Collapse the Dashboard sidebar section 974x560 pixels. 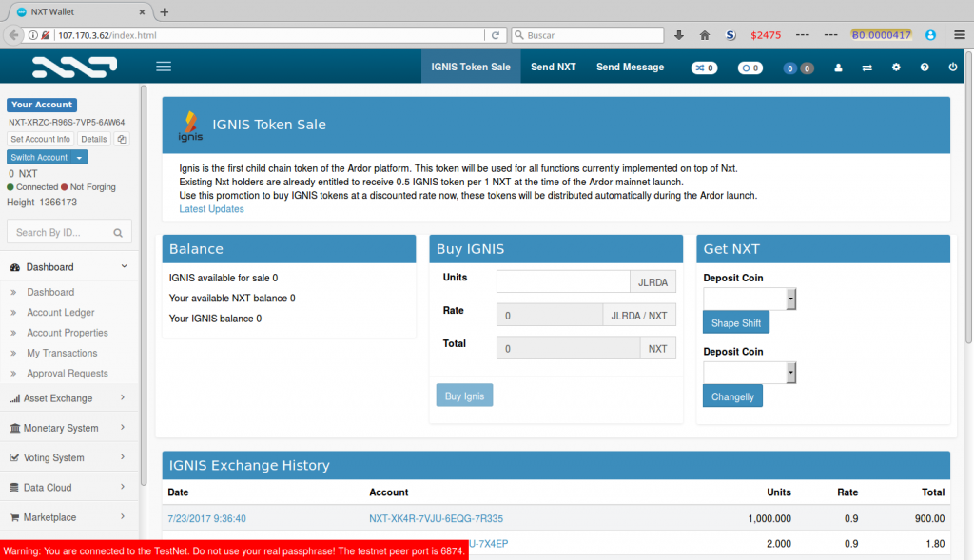(x=68, y=267)
